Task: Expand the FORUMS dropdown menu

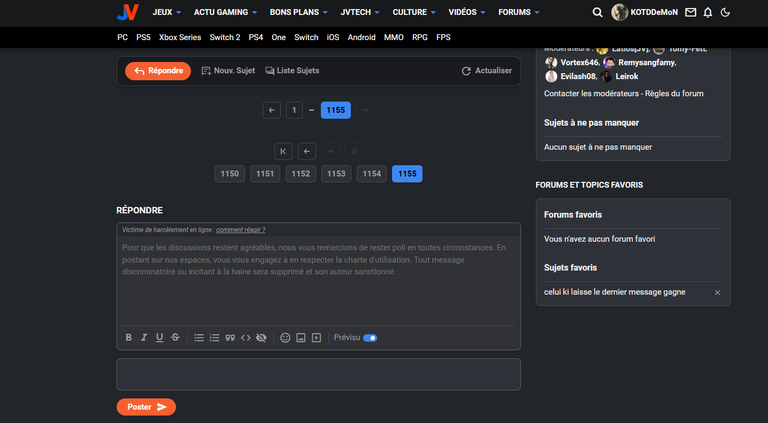Action: click(519, 12)
